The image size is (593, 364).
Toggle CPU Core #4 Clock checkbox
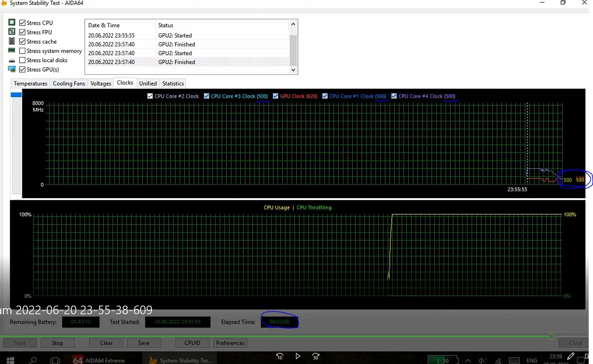394,96
